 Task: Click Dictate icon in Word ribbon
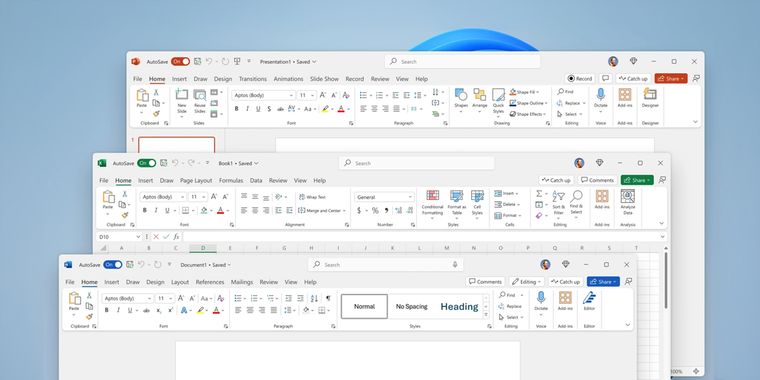[x=541, y=297]
